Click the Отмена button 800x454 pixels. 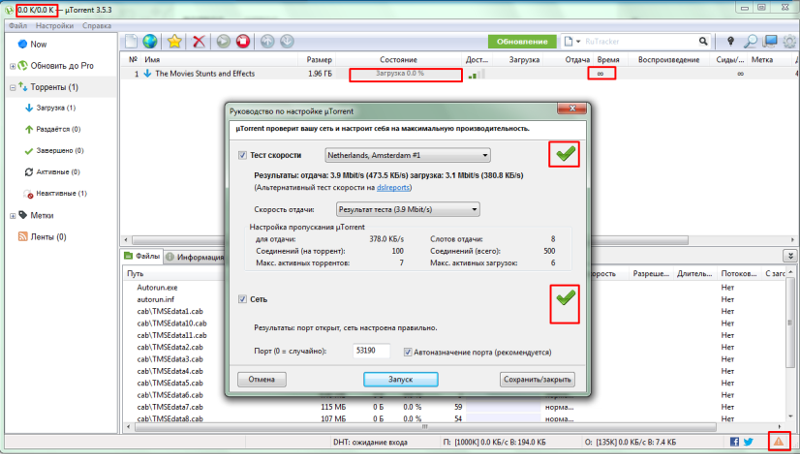pyautogui.click(x=262, y=380)
